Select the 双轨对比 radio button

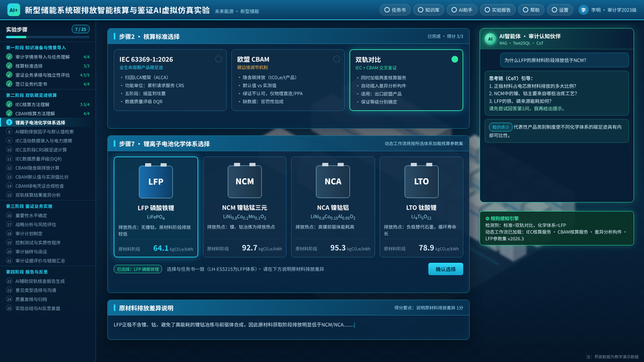[x=455, y=60]
